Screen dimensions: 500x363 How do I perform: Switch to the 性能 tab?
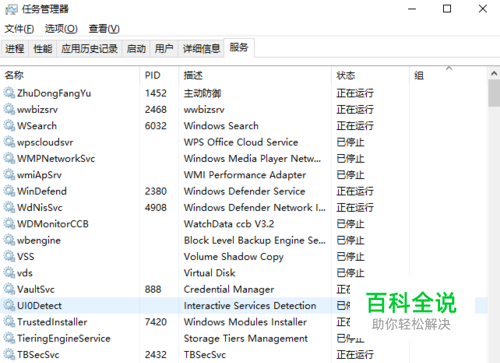pyautogui.click(x=43, y=49)
